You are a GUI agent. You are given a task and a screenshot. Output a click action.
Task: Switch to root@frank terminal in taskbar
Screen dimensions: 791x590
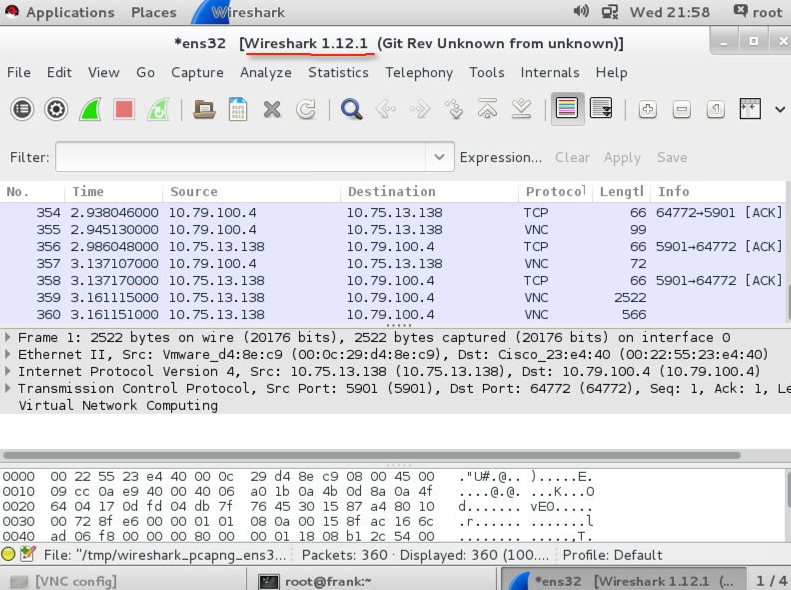coord(372,581)
